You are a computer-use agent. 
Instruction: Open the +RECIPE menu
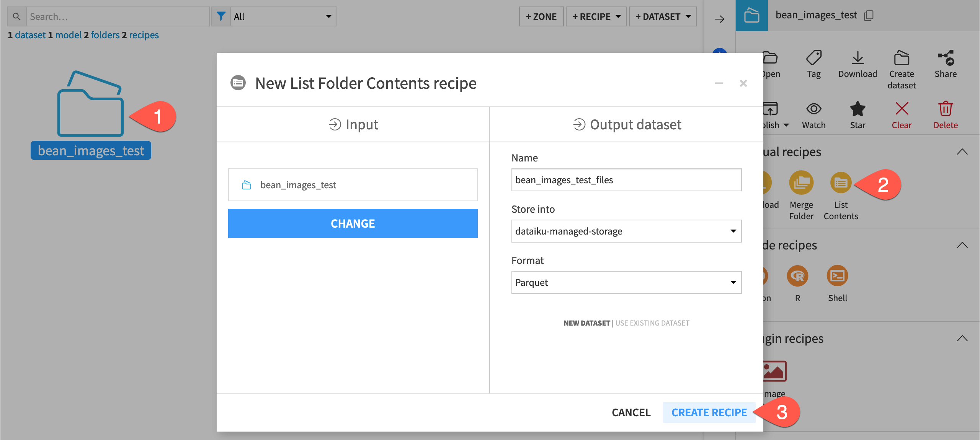(596, 16)
